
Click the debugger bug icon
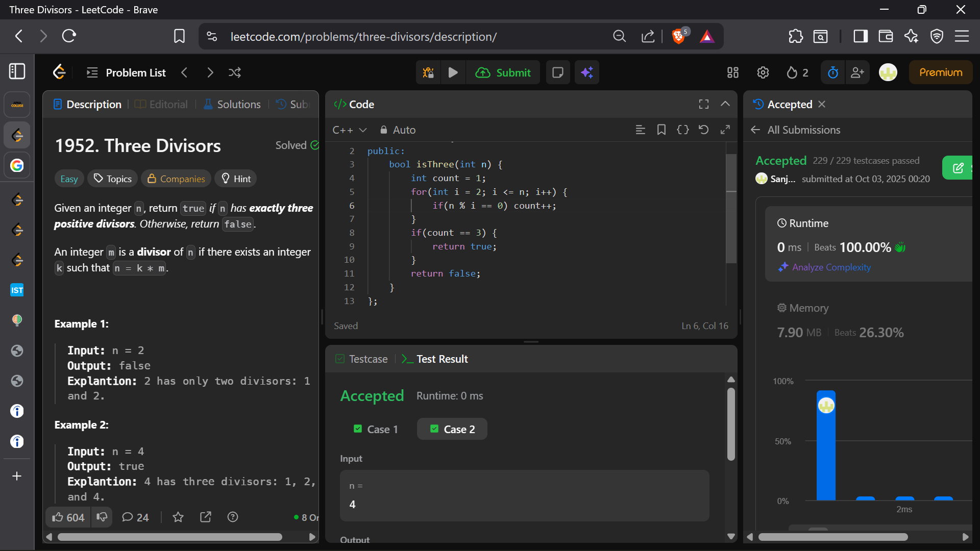coord(428,72)
